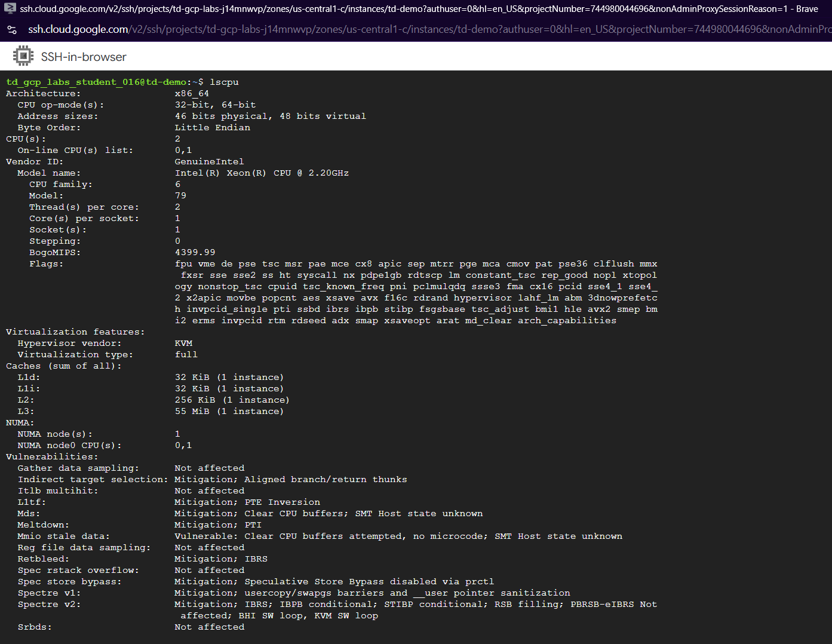Click the Srbds Not affected value
The width and height of the screenshot is (832, 644).
[x=209, y=627]
